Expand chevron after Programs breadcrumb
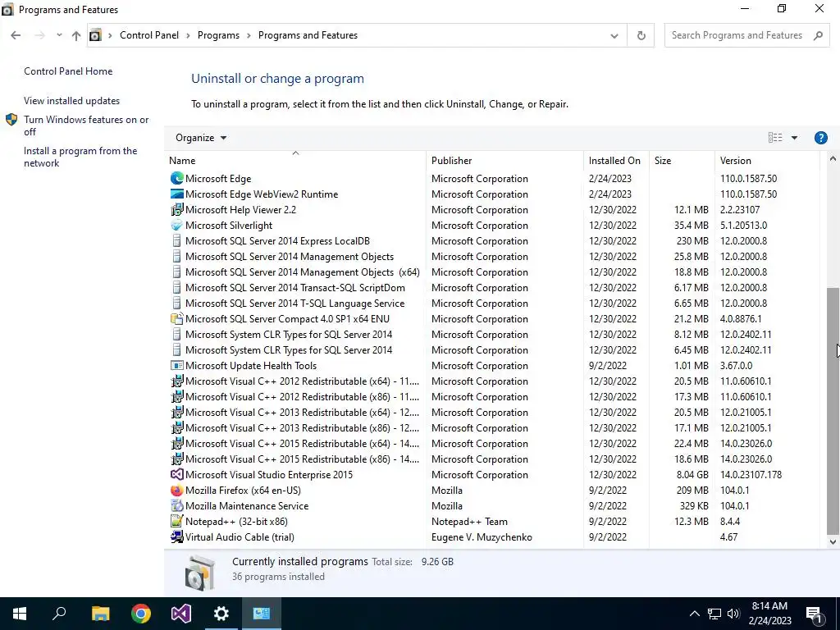 pyautogui.click(x=249, y=35)
